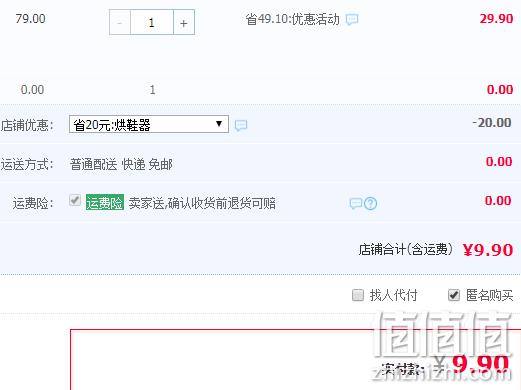
Task: Click the 普通配送 快递 免邮 shipping text
Action: point(121,164)
